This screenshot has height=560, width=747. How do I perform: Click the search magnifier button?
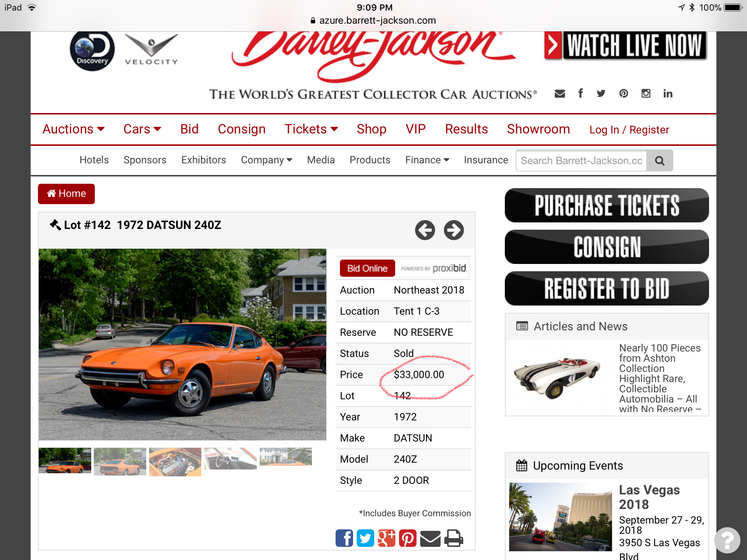(x=659, y=160)
